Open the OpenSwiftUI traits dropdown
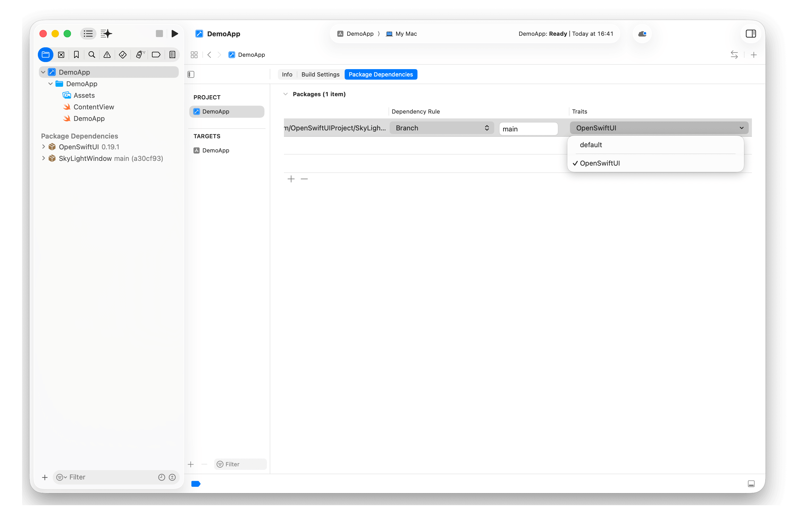Screen dimensions: 795x532 [659, 128]
